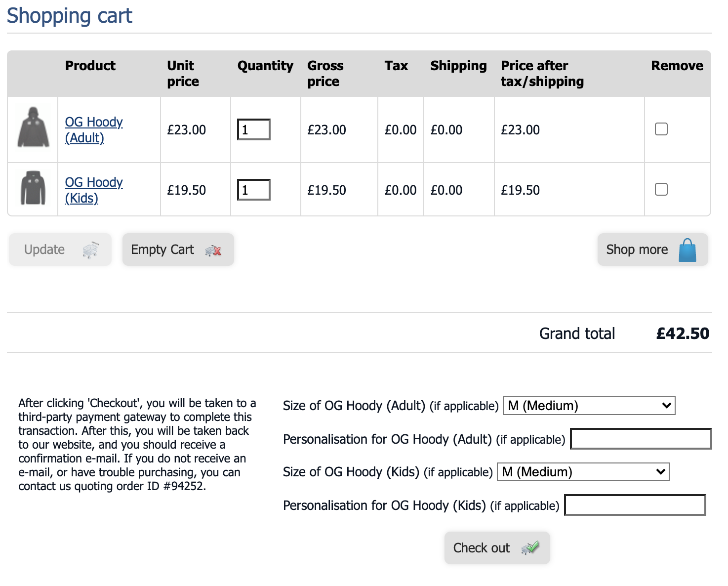Expand the Size of OG Hoody (Kids) dropdown
The height and width of the screenshot is (586, 728).
pyautogui.click(x=583, y=472)
